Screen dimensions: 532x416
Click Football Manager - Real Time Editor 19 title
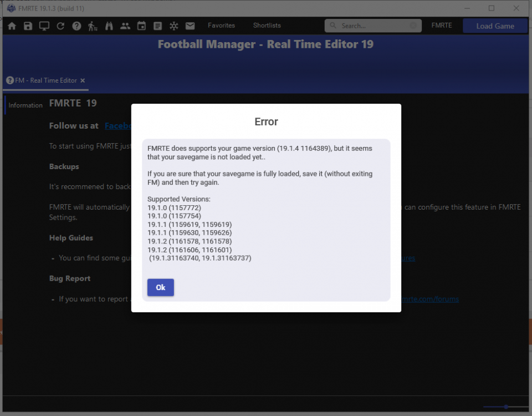click(x=265, y=44)
